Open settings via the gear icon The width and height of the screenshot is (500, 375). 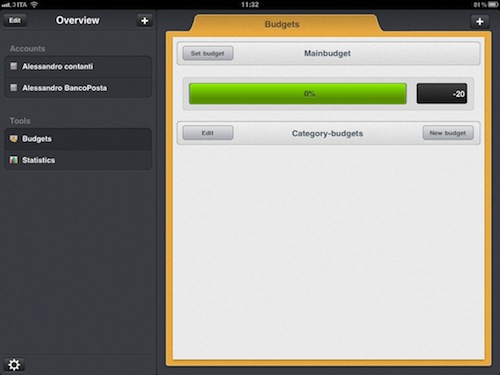point(14,365)
